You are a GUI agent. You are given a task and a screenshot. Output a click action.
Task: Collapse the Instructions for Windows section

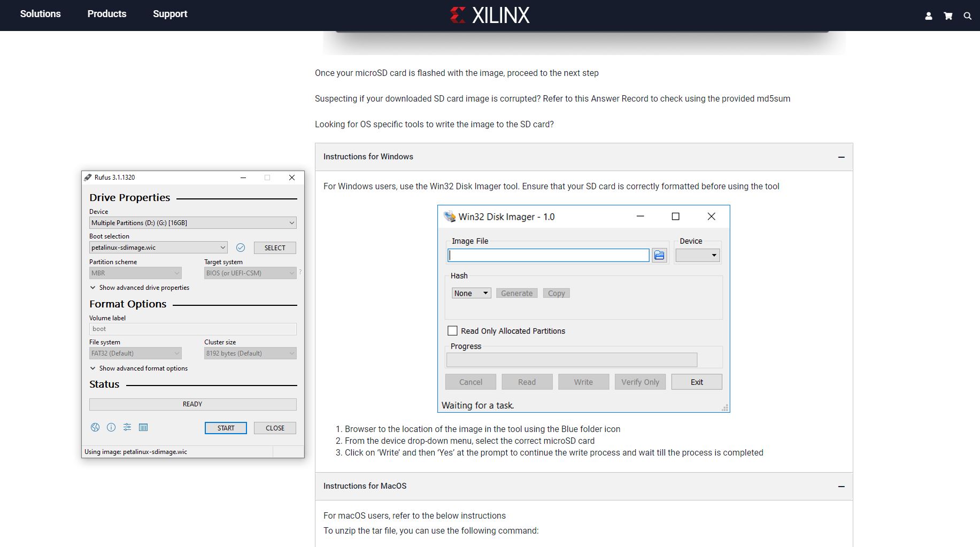pos(841,157)
